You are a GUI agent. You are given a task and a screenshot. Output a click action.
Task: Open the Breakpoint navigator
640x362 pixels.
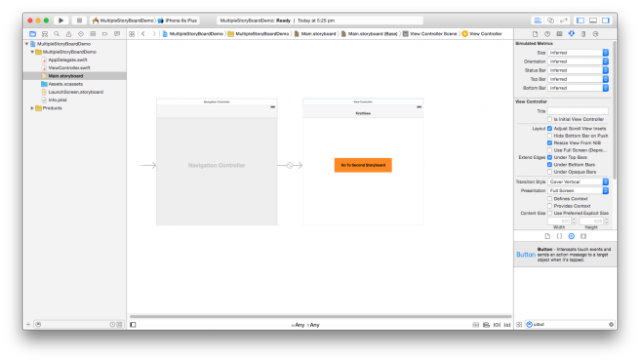tap(105, 34)
